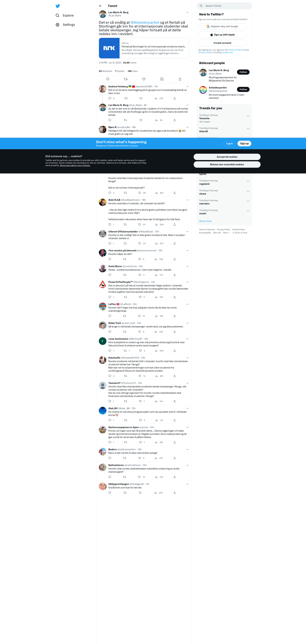
Task: Open more options for Tanzania trend
Action: point(248,116)
